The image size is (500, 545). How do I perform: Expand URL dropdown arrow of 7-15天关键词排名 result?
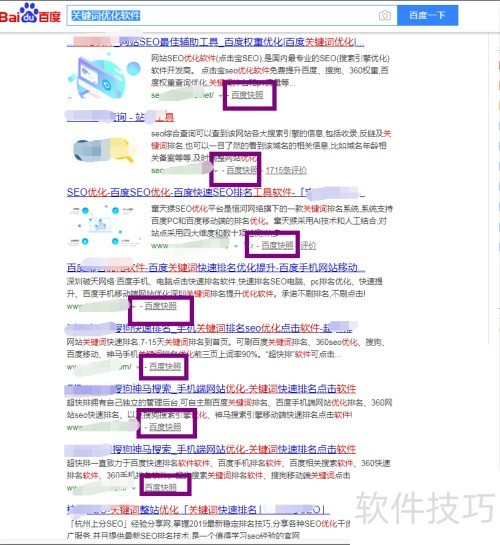tap(138, 367)
